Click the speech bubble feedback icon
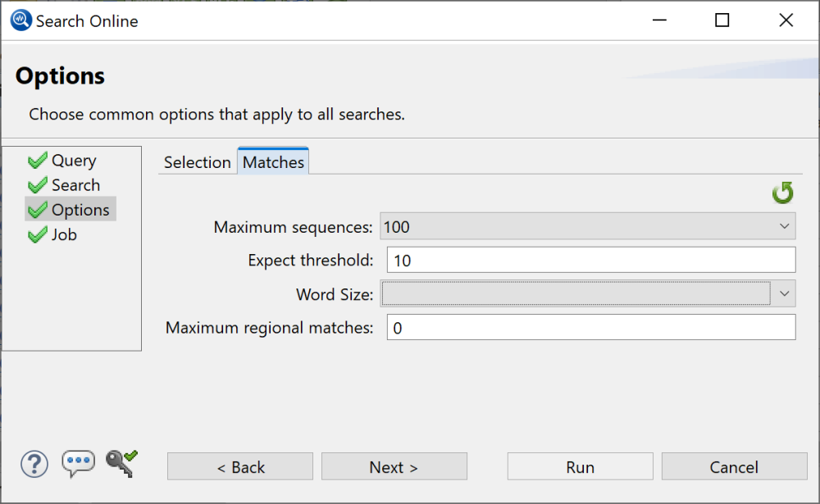The image size is (820, 504). 78,464
